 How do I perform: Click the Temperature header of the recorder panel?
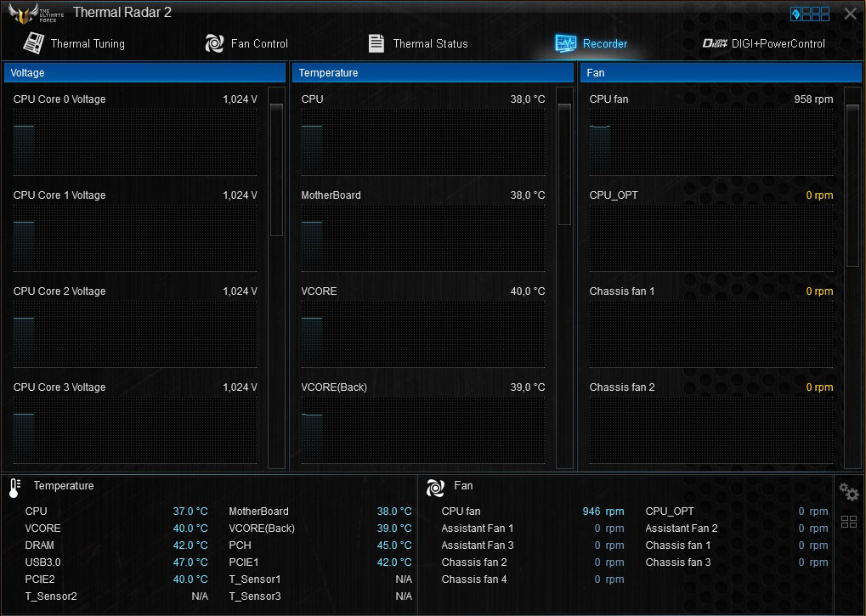(433, 73)
